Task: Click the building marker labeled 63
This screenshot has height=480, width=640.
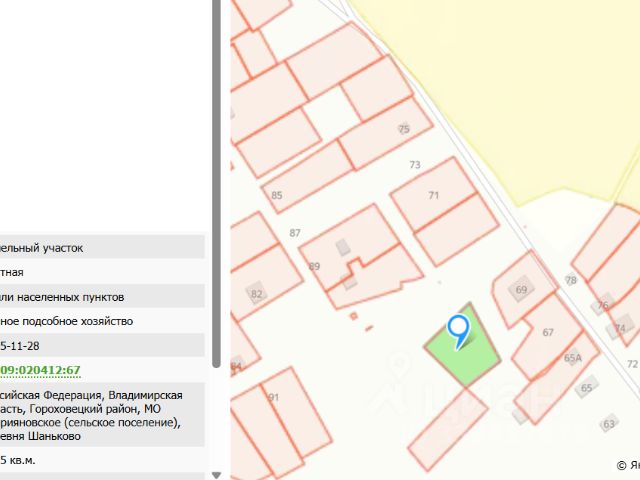Action: point(609,424)
